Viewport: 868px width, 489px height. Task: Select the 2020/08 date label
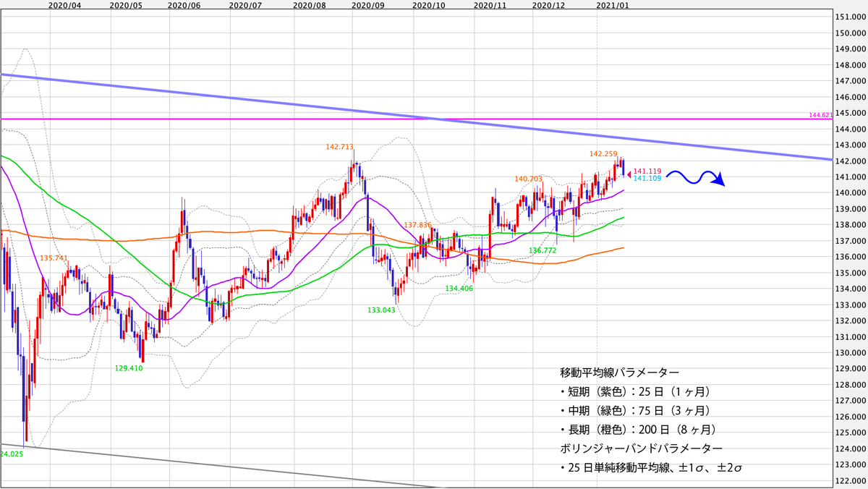point(308,4)
